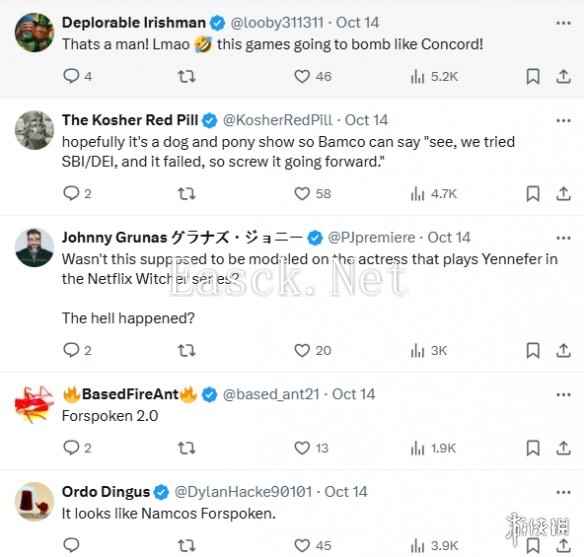The width and height of the screenshot is (584, 557).
Task: Like Johnny Grunas's tweet
Action: [x=302, y=350]
